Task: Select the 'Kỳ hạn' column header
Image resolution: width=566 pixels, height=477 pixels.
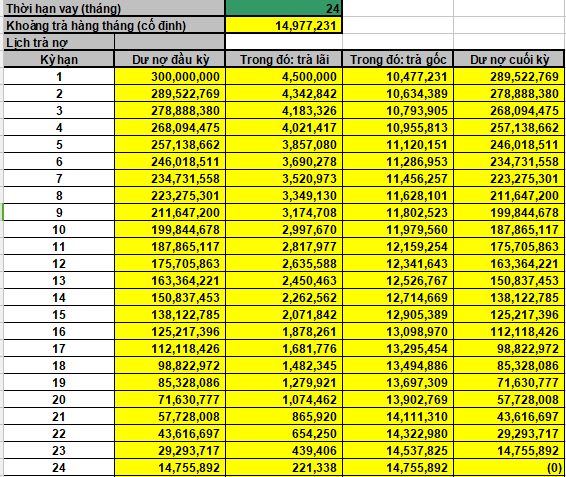Action: point(58,59)
